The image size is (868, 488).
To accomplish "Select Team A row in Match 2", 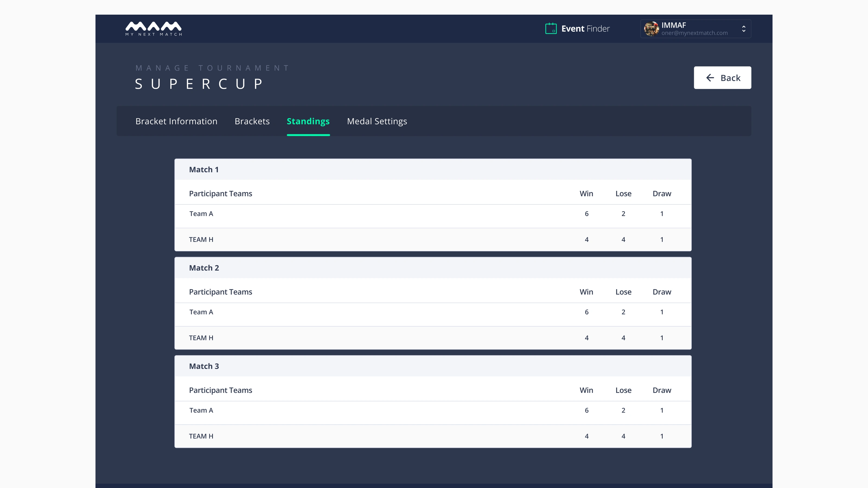I will pyautogui.click(x=433, y=314).
